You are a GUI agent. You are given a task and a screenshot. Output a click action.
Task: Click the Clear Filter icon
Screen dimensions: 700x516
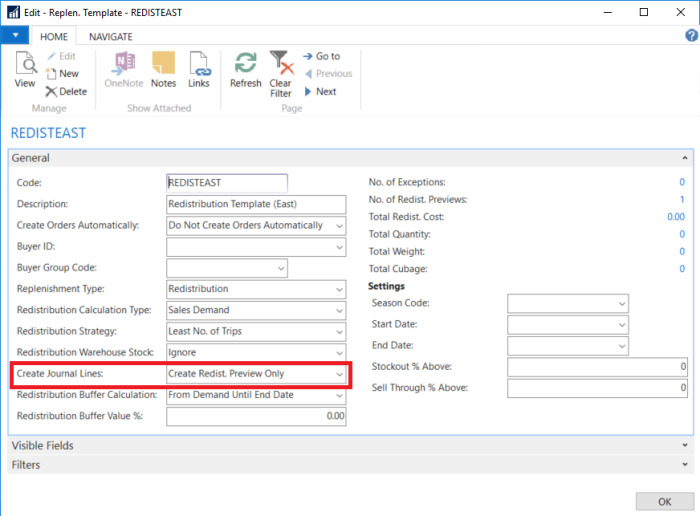[x=281, y=74]
